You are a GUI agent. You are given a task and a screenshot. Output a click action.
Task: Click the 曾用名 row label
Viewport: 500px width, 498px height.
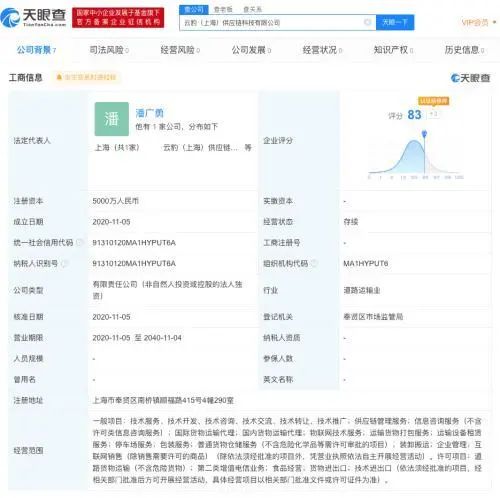coord(24,379)
